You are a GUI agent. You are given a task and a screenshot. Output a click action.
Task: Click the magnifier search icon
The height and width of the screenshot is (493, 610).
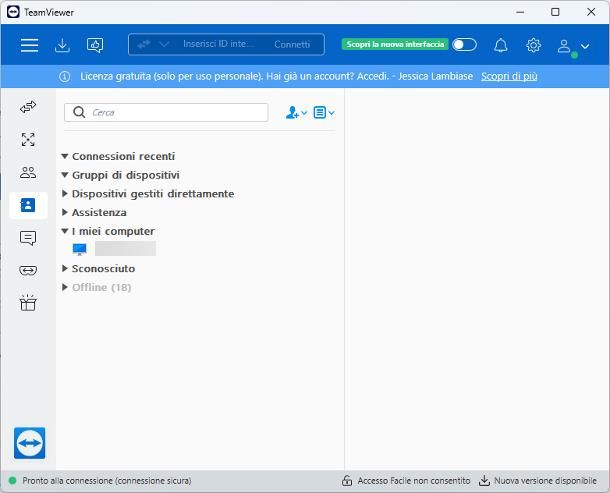pyautogui.click(x=79, y=112)
